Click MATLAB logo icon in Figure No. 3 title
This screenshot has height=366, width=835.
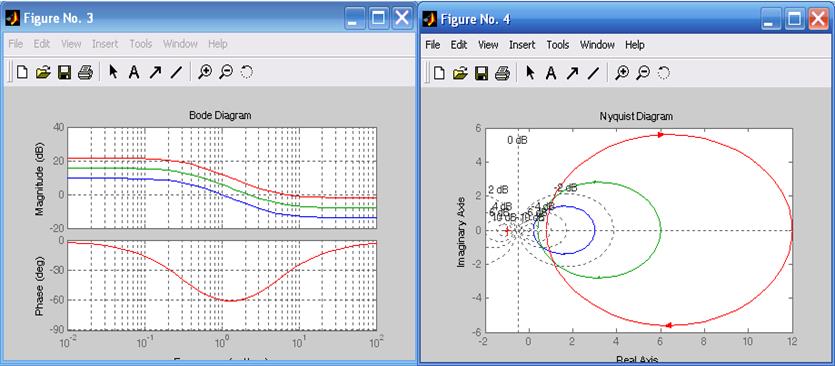point(12,19)
